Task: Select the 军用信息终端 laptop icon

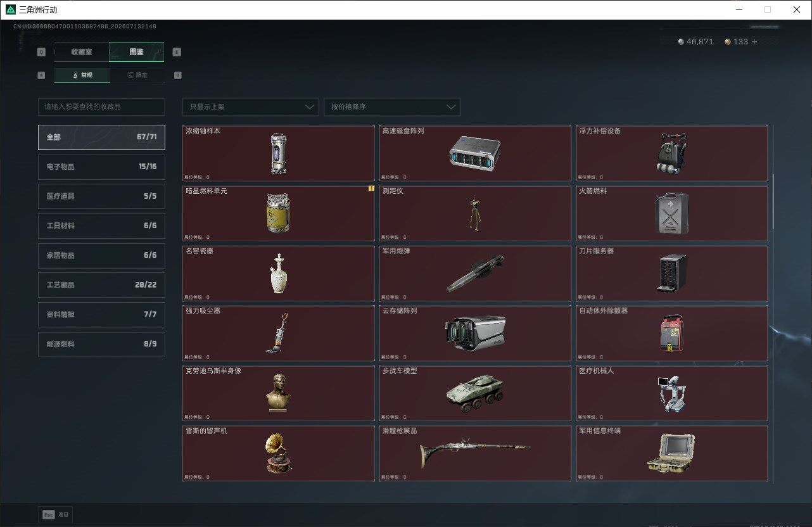Action: (x=671, y=453)
